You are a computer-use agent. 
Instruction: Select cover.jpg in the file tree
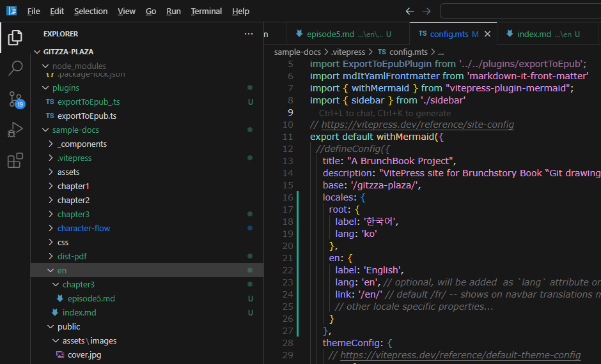(x=84, y=355)
